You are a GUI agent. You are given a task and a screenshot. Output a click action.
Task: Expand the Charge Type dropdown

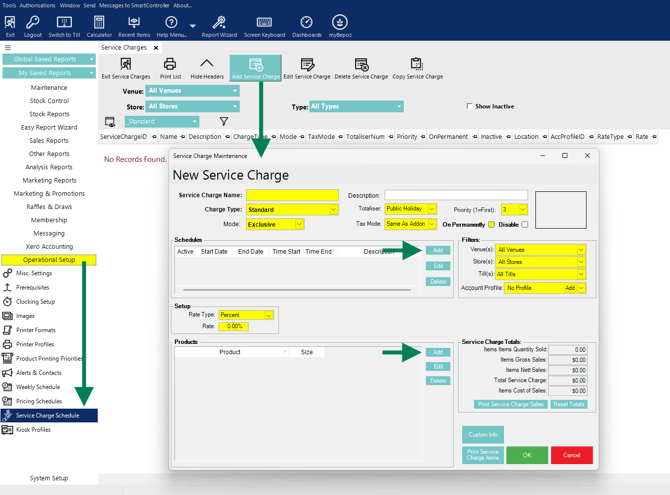point(333,209)
